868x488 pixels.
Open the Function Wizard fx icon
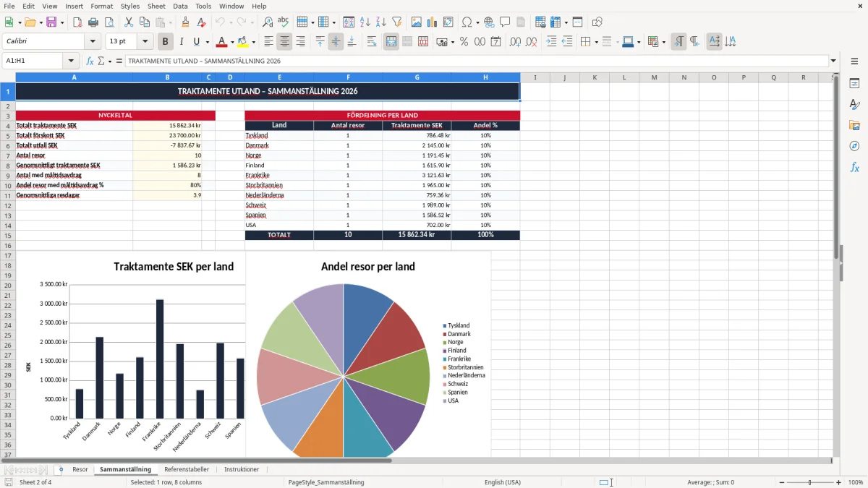90,61
